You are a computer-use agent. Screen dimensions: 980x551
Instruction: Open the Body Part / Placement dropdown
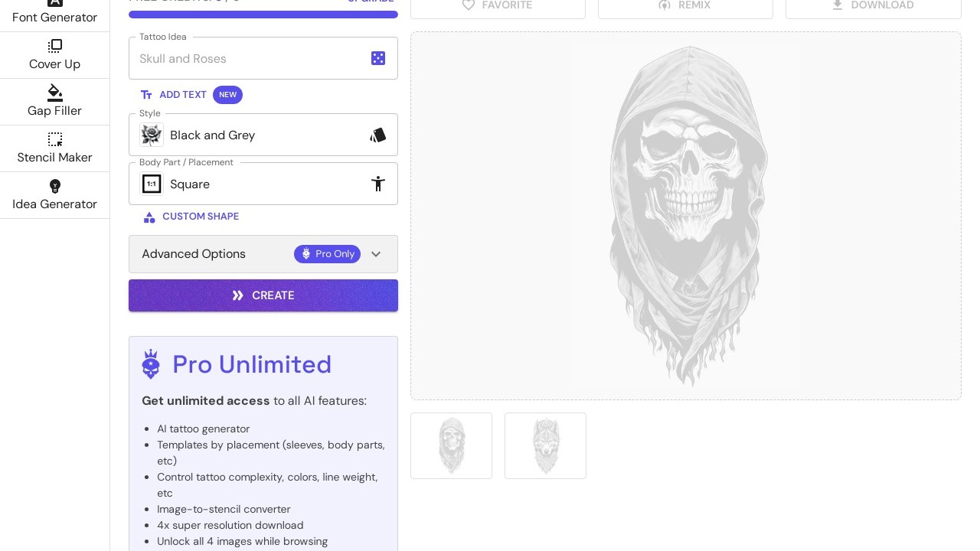[x=253, y=184]
